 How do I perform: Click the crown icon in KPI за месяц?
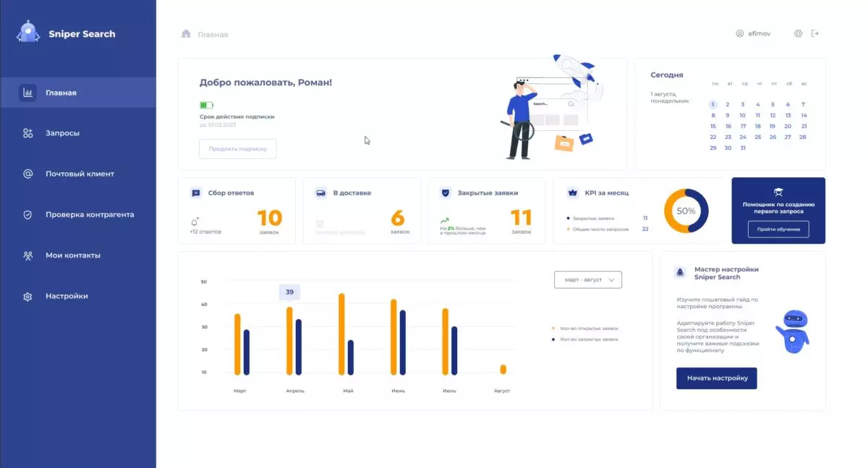click(x=573, y=193)
